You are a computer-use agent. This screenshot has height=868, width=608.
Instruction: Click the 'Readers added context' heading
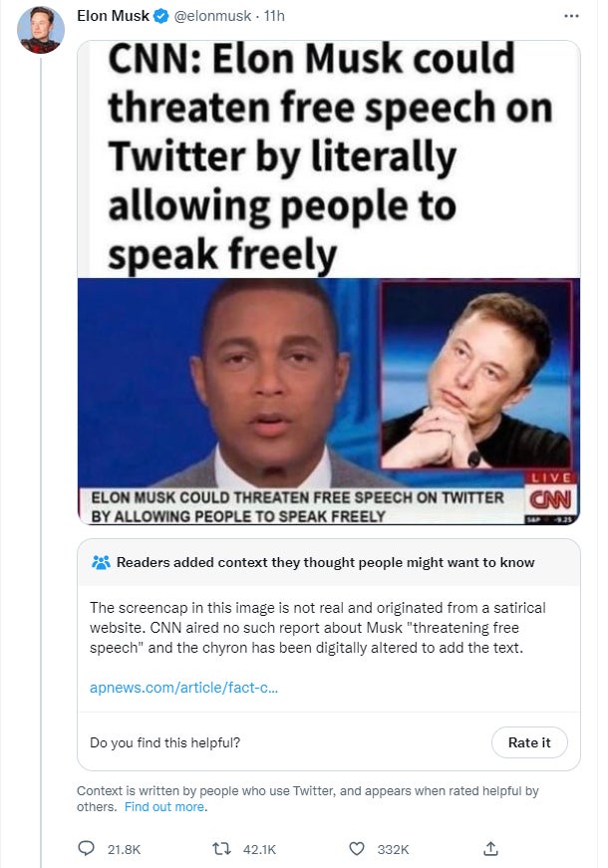tap(325, 562)
